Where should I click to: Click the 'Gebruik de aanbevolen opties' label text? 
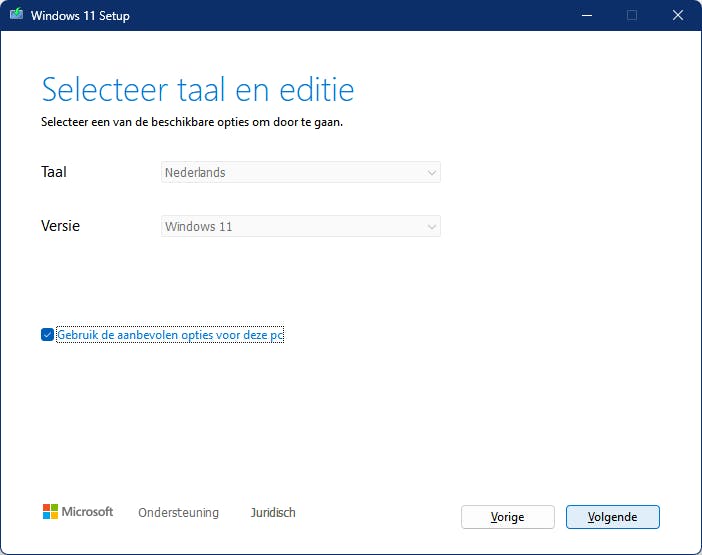coord(170,335)
